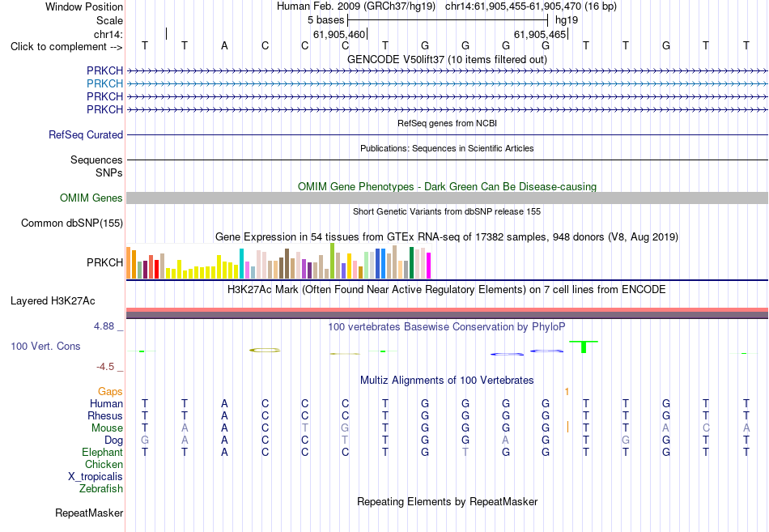Click the 61,905,465 coordinate label
769x532 pixels.
(x=540, y=34)
